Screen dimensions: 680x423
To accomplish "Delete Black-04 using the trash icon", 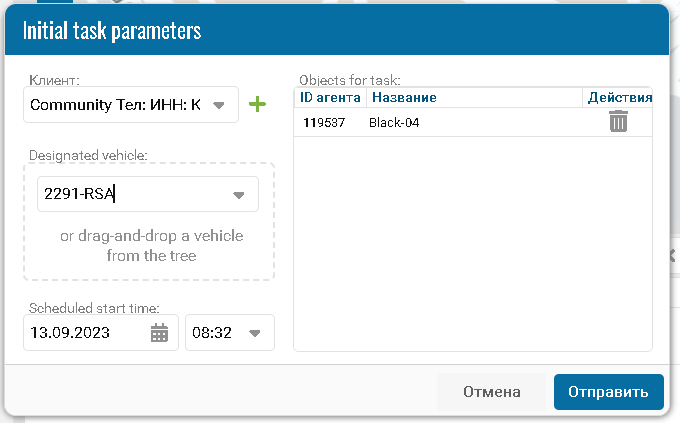I will click(619, 122).
